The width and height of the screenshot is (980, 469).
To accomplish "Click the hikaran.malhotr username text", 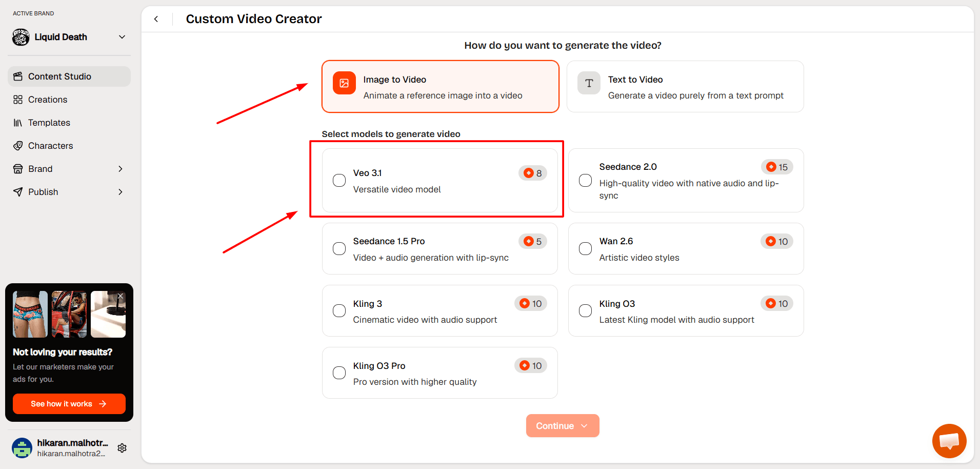I will pos(72,443).
